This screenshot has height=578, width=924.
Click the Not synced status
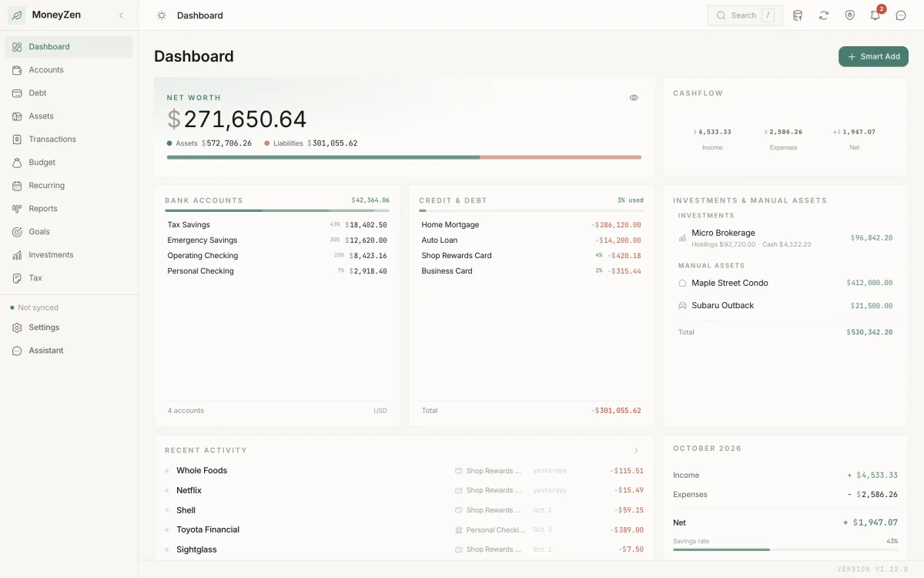pos(35,307)
